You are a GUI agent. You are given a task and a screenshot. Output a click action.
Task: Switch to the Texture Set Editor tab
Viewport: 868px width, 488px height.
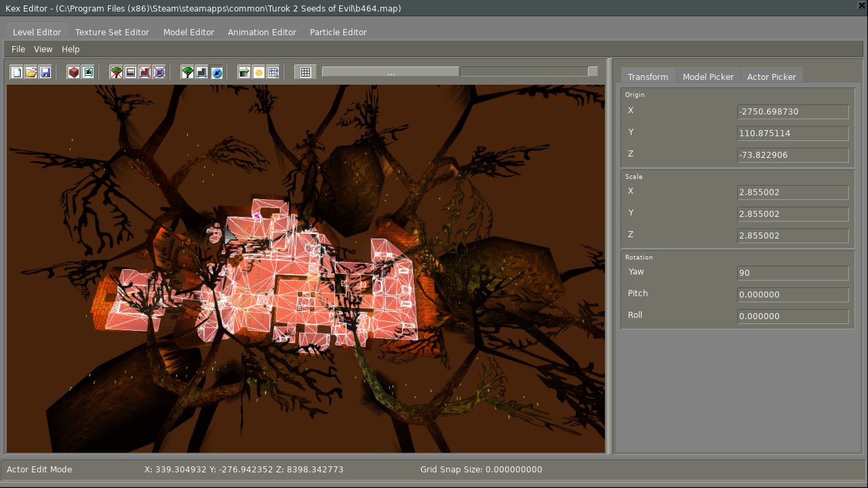[112, 32]
